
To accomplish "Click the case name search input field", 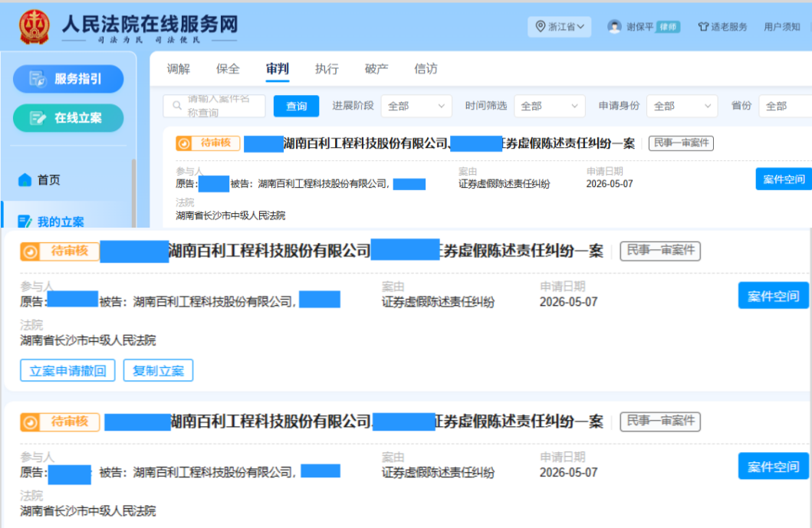I will pos(215,106).
